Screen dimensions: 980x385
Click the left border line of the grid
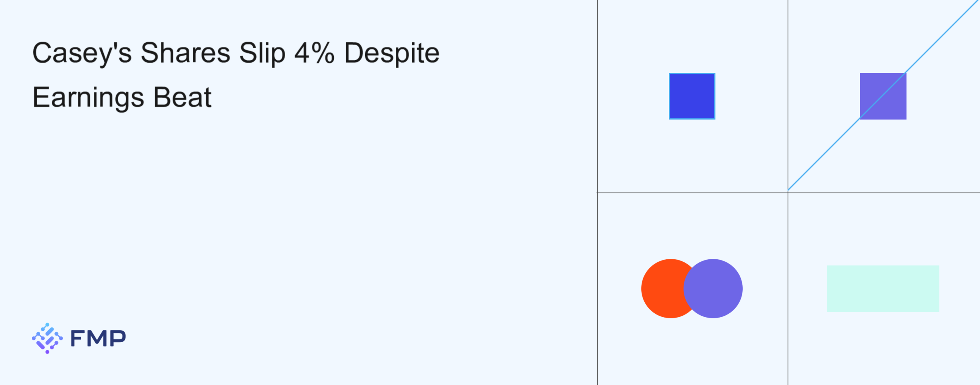598,287
